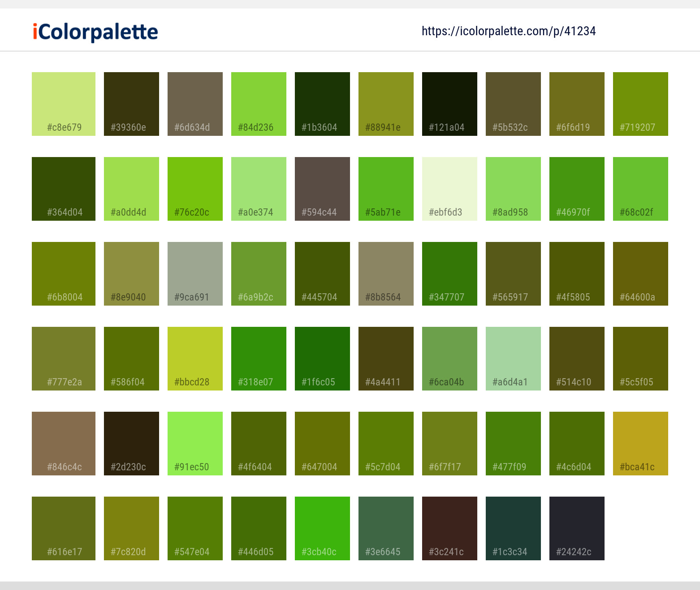Click the #6f6d19 swatch
700x590 pixels.
(577, 104)
